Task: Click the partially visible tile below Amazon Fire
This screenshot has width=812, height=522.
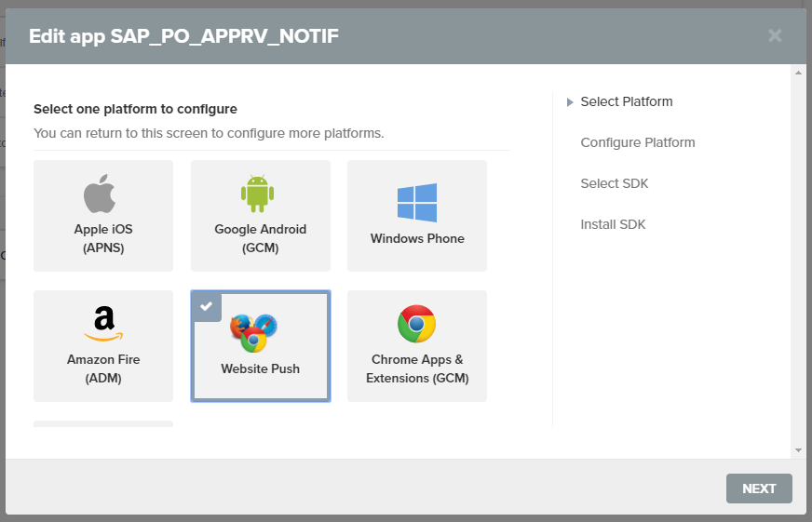Action: (103, 423)
